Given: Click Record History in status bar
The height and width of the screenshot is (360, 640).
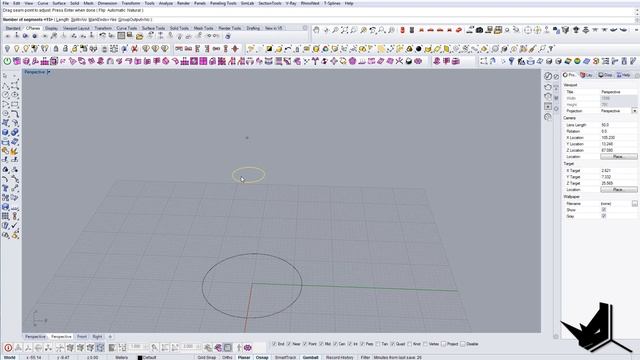Looking at the screenshot, I should click(340, 358).
